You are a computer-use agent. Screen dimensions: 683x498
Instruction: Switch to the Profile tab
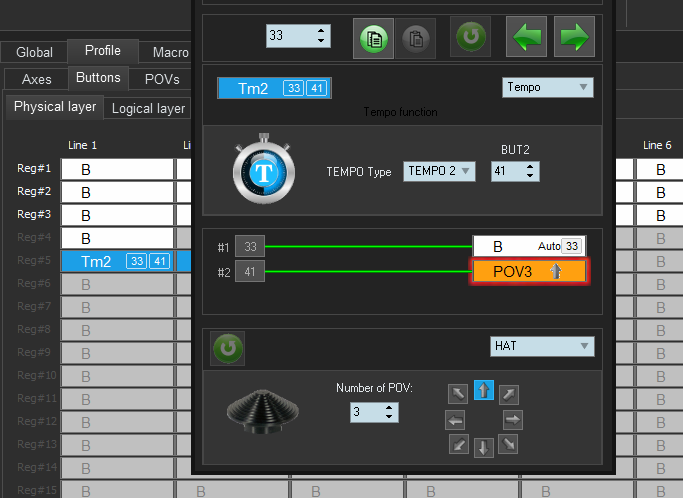(103, 51)
